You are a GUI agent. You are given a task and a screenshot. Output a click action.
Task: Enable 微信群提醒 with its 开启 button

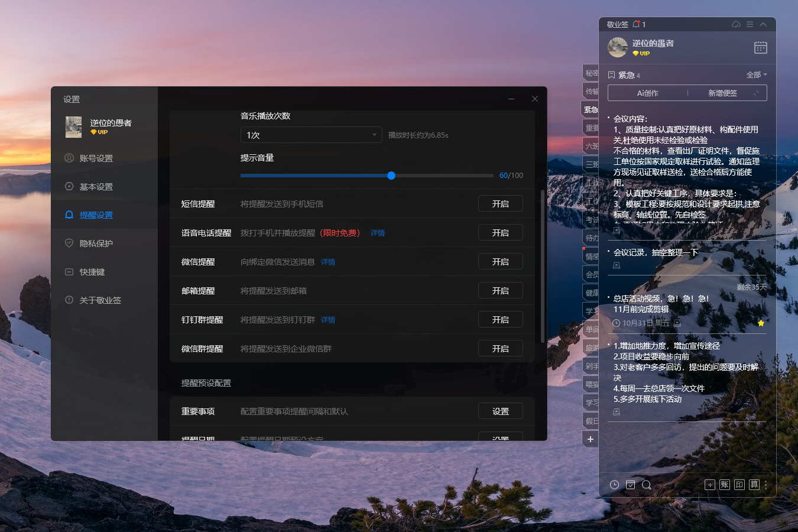click(x=501, y=349)
